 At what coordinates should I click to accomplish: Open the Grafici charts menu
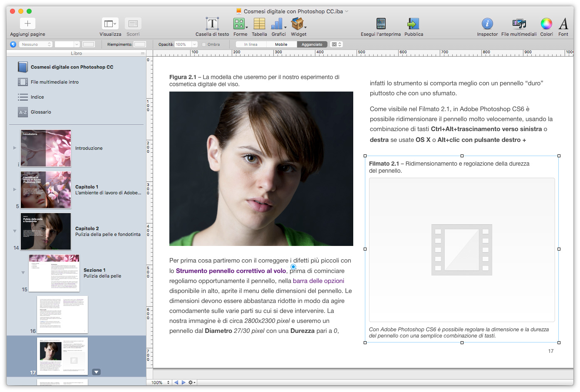(x=278, y=24)
